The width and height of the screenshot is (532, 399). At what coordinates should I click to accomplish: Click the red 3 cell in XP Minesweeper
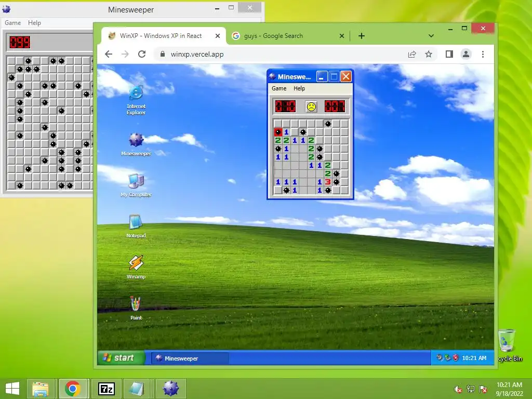[x=328, y=182]
